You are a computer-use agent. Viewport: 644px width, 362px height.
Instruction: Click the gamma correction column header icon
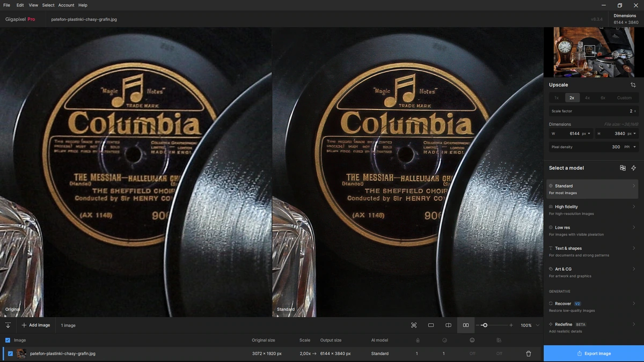(x=499, y=340)
